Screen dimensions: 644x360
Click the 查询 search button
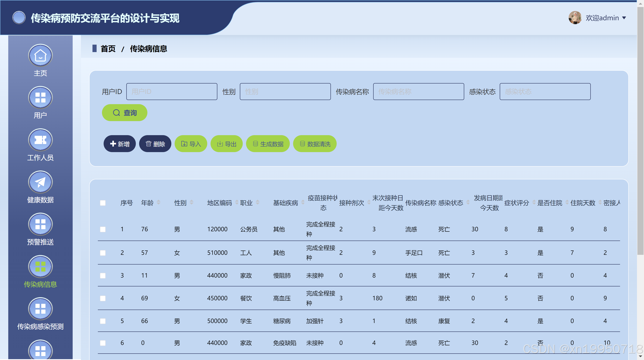click(124, 113)
